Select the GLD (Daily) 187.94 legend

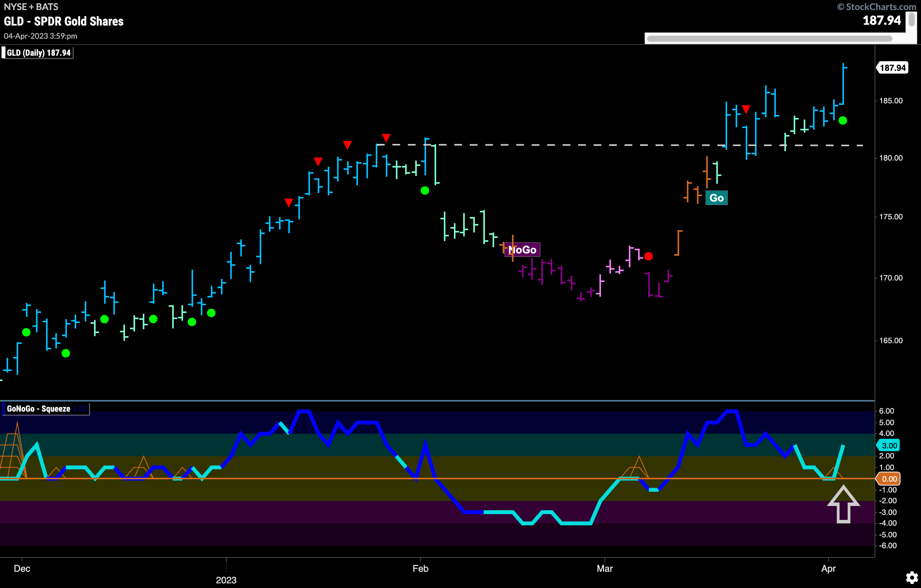(38, 53)
